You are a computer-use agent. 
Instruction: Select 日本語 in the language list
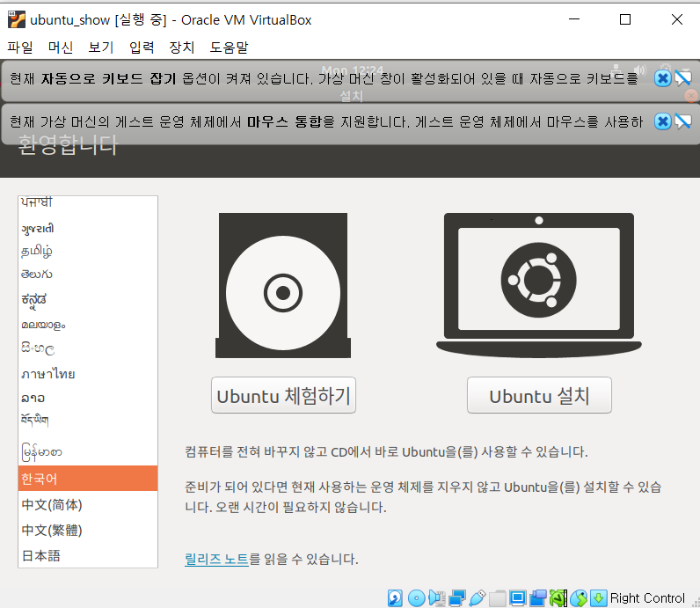pyautogui.click(x=88, y=555)
